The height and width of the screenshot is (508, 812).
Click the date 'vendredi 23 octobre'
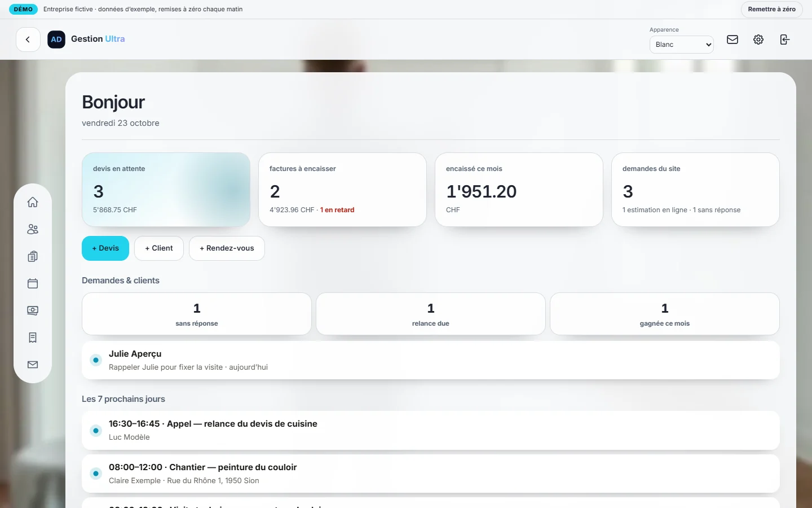[x=121, y=123]
